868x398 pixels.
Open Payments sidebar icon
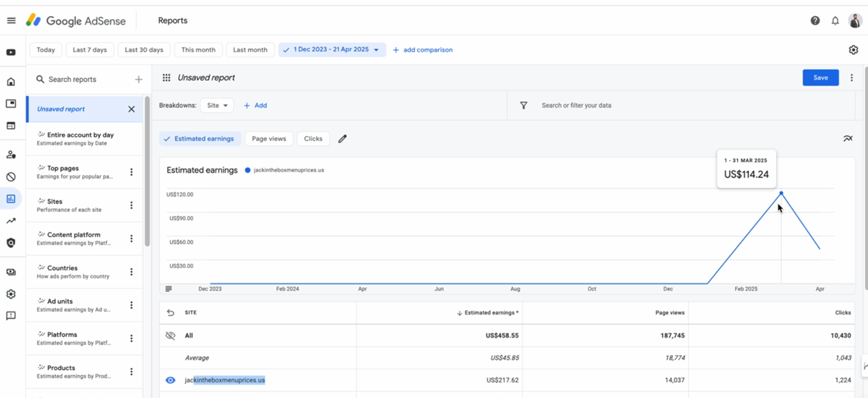point(11,272)
